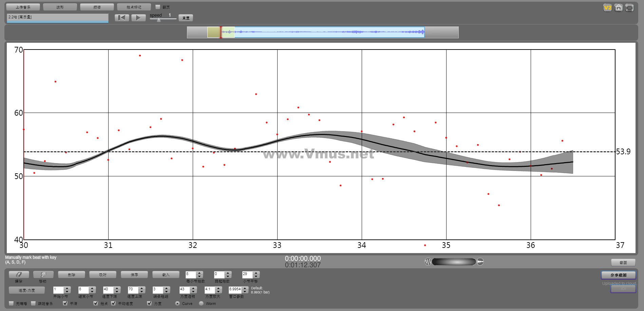
Task: Click the V2 version icon
Action: coord(607,7)
